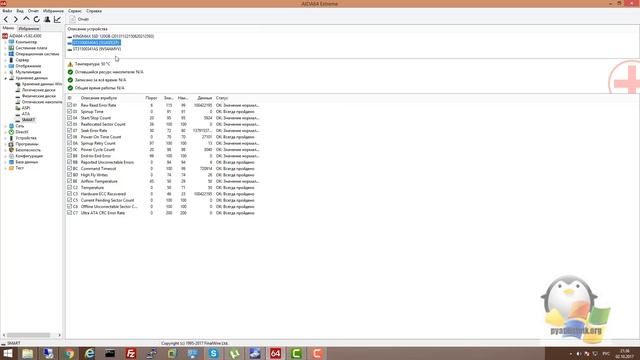Image resolution: width=640 pixels, height=360 pixels.
Task: Click the Безопасность shield icon
Action: (x=11, y=150)
